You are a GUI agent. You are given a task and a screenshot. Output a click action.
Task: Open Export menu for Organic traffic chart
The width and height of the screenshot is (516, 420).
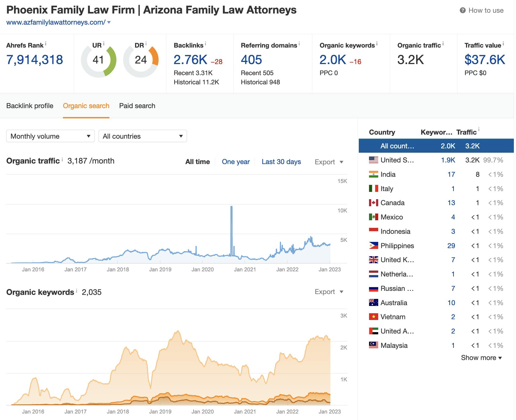point(329,162)
